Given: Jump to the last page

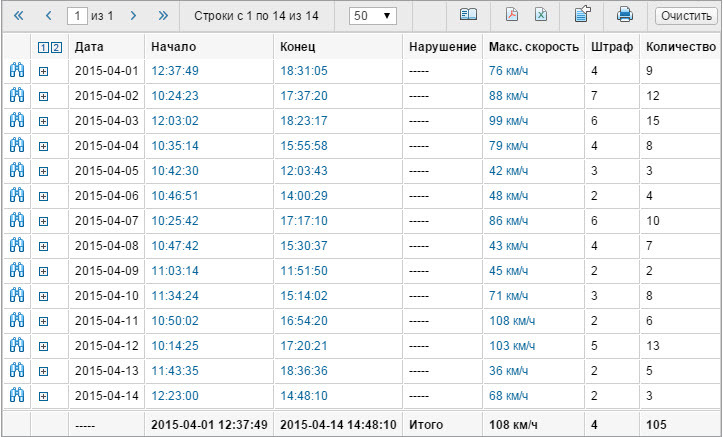Looking at the screenshot, I should point(163,16).
